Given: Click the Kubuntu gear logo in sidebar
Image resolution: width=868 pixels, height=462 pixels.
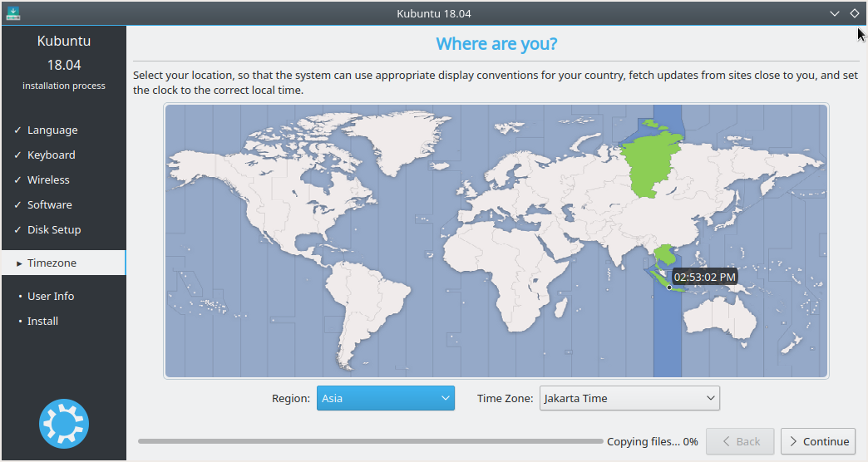Looking at the screenshot, I should pyautogui.click(x=64, y=424).
